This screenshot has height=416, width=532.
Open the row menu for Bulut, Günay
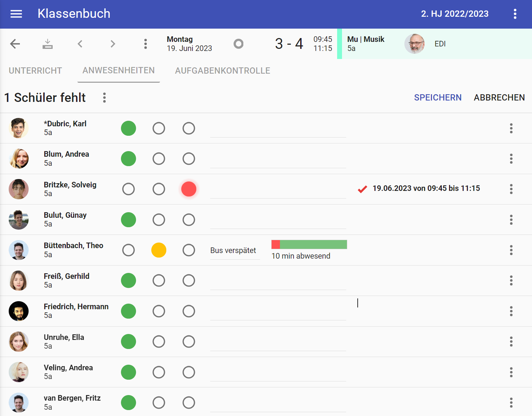tap(511, 220)
